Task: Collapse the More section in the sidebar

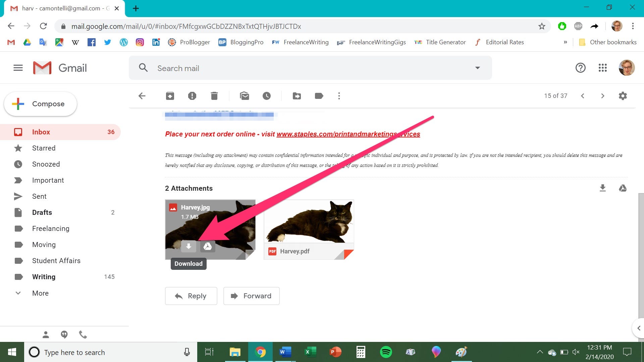Action: (x=40, y=293)
